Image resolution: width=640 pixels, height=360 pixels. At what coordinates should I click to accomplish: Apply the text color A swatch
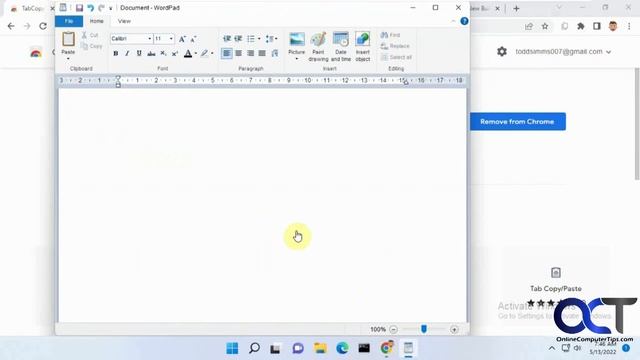click(x=188, y=53)
